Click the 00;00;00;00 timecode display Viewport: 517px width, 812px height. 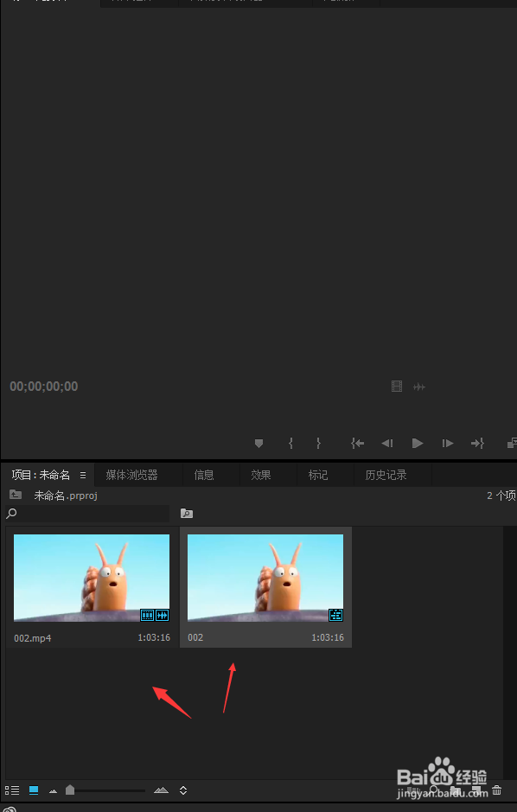point(44,387)
